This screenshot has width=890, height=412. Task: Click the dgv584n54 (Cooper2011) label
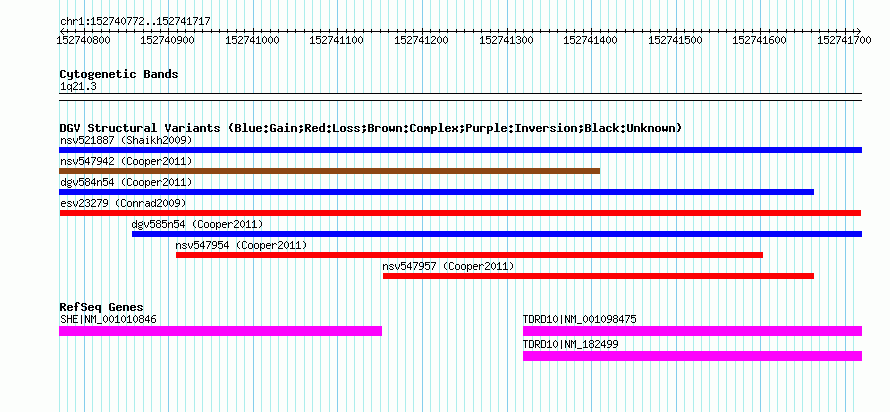pos(126,182)
